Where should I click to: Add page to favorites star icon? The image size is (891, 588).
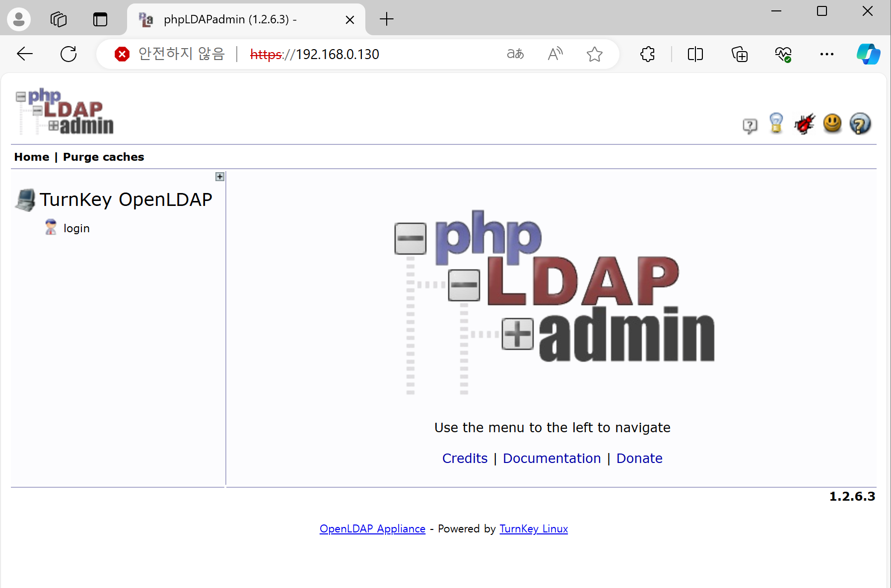coord(594,54)
